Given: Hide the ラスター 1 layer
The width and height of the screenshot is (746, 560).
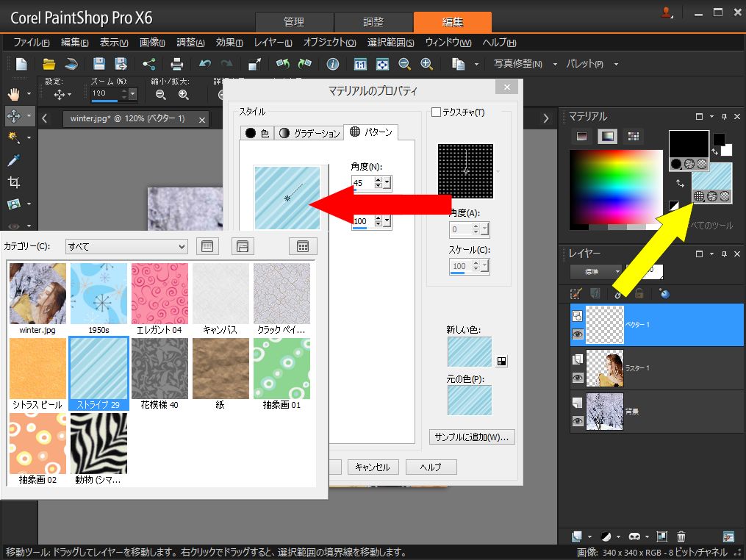Looking at the screenshot, I should pos(578,378).
